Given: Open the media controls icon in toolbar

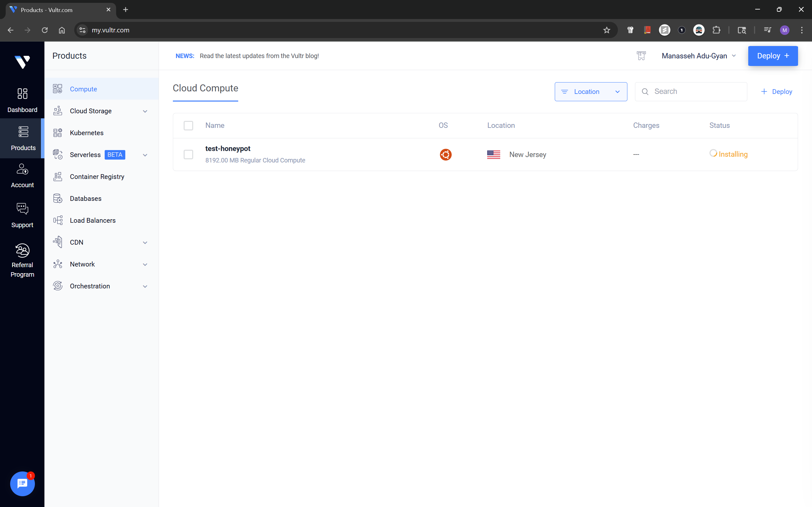Looking at the screenshot, I should tap(767, 30).
